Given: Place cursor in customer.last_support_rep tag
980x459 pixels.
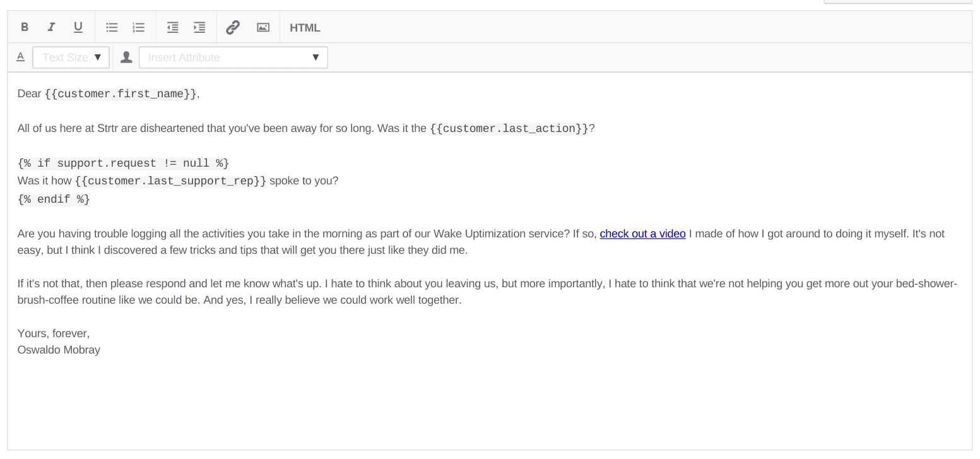Looking at the screenshot, I should (x=170, y=181).
